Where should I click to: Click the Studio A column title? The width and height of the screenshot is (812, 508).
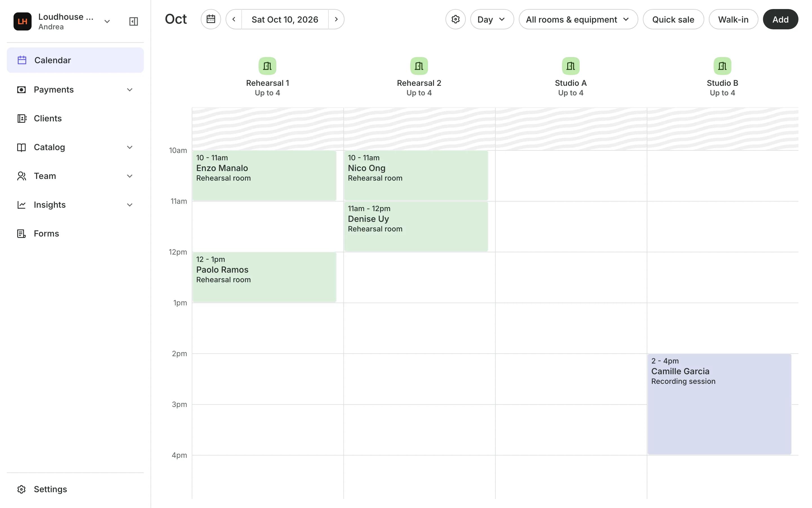pos(571,83)
